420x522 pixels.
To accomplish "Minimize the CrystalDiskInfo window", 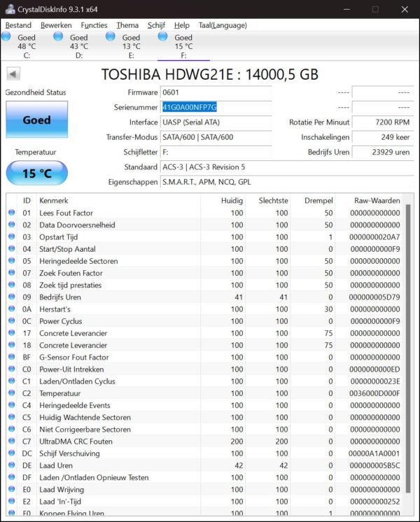I will [346, 9].
